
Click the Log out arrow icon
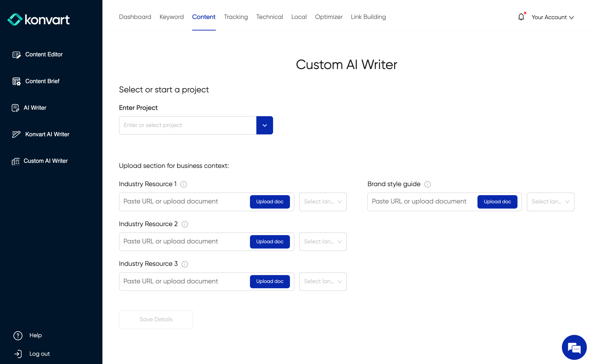18,354
